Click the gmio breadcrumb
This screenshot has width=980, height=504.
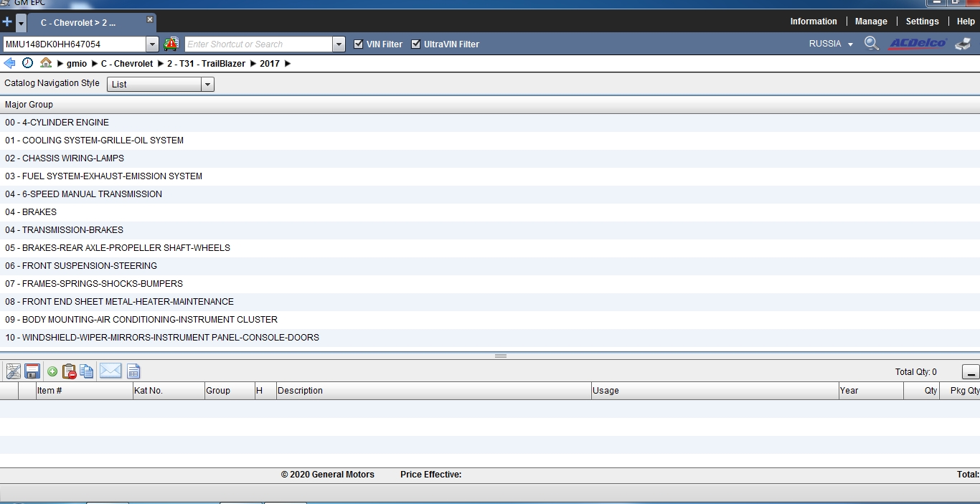[77, 64]
